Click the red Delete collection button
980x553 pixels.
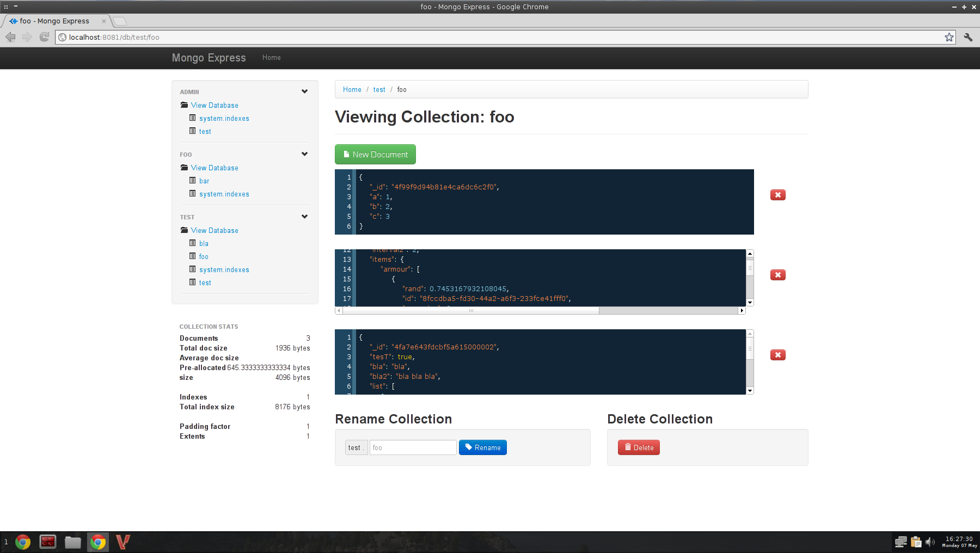tap(639, 447)
